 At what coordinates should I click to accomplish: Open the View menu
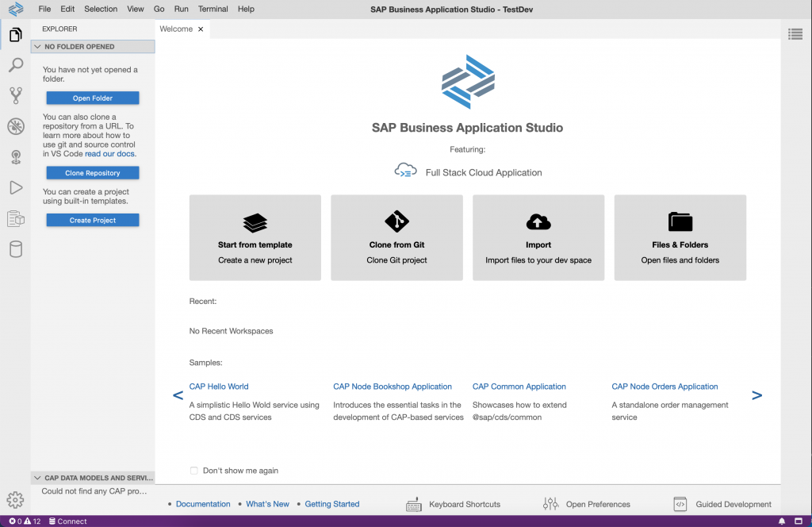click(x=135, y=9)
